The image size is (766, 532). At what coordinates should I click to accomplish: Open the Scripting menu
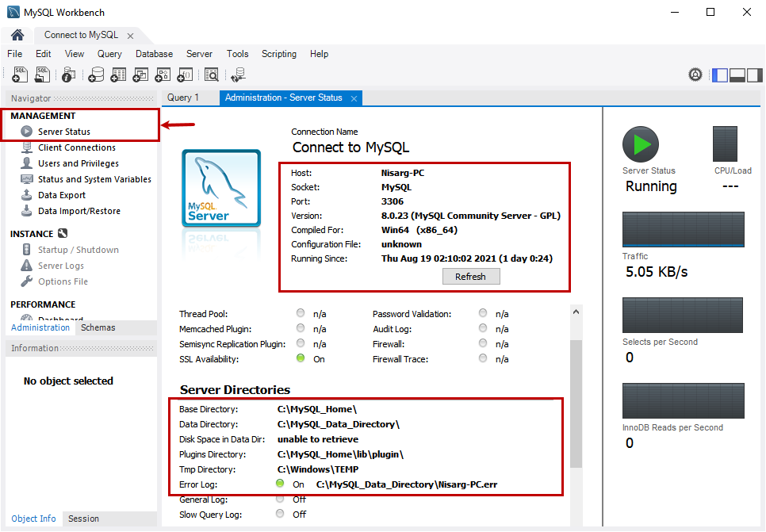[x=279, y=54]
